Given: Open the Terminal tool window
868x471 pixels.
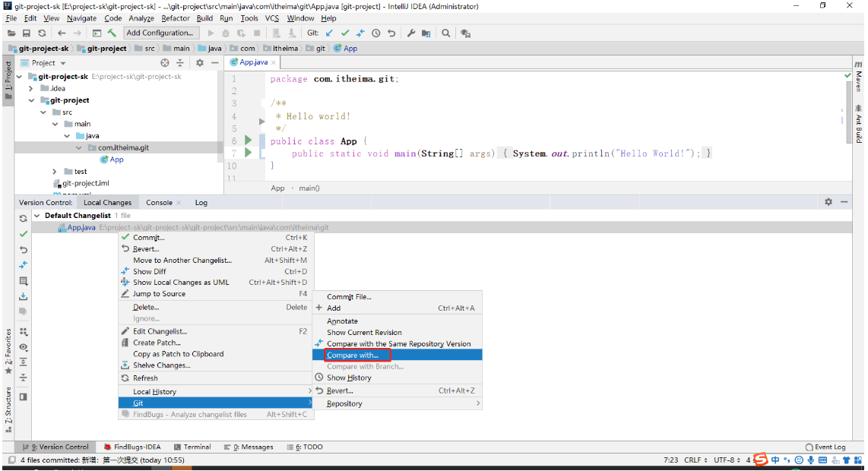Looking at the screenshot, I should pyautogui.click(x=192, y=447).
